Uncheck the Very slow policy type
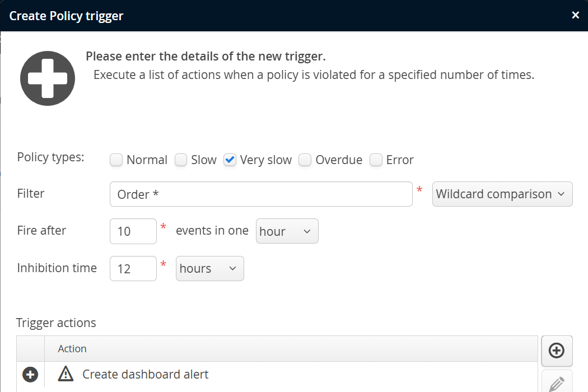Viewport: 588px width, 392px height. (x=230, y=160)
